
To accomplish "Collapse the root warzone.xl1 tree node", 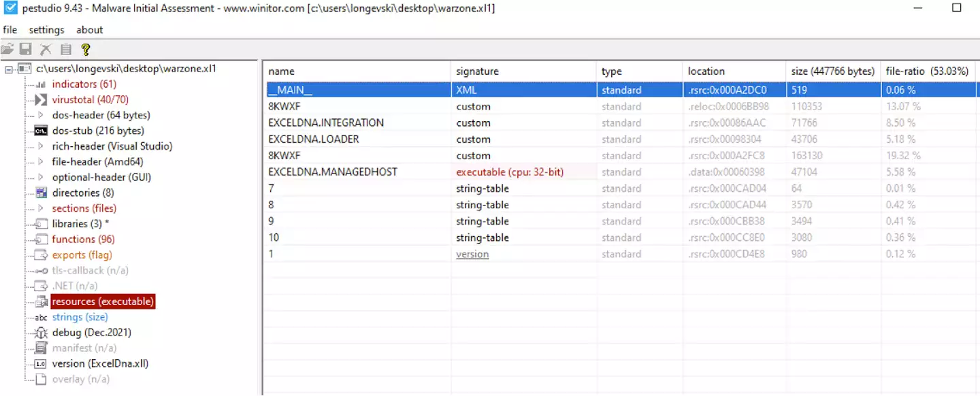I will click(x=7, y=69).
